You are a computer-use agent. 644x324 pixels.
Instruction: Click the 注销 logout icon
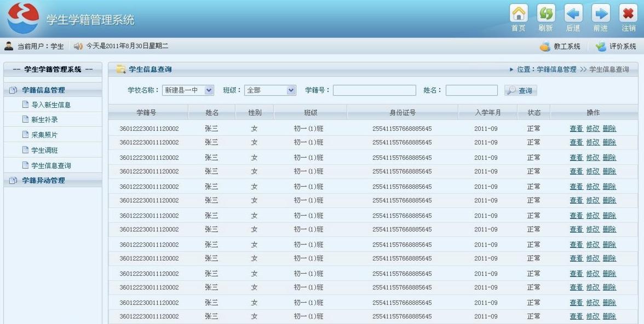click(x=628, y=14)
